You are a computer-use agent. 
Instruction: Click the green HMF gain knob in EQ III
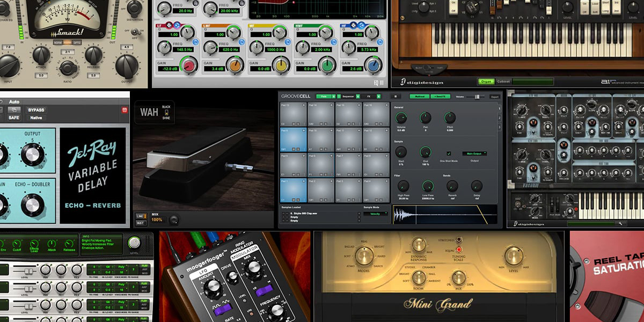(327, 65)
